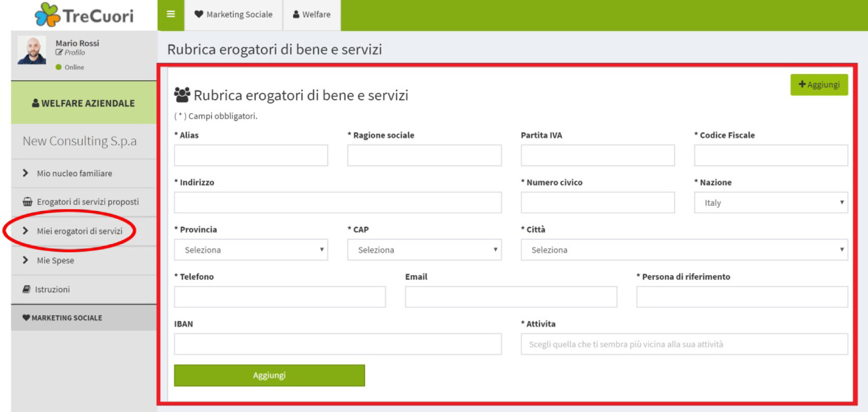
Task: Click the basket icon beside Erogatori proposti
Action: (x=27, y=202)
